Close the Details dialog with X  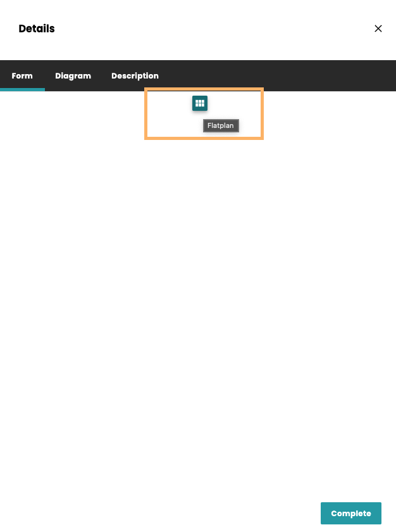pos(378,28)
